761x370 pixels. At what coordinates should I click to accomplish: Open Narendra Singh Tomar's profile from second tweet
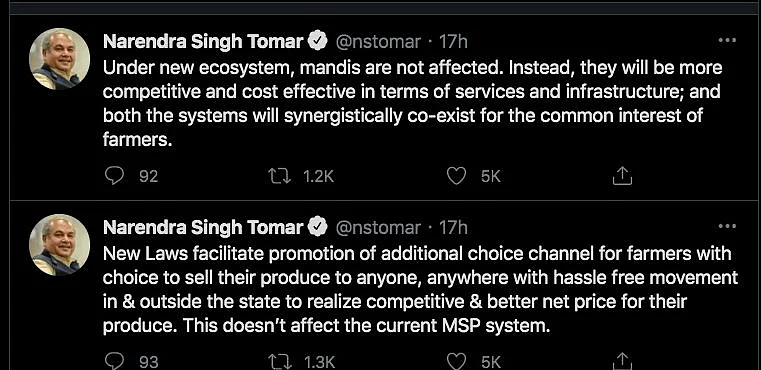pyautogui.click(x=203, y=227)
